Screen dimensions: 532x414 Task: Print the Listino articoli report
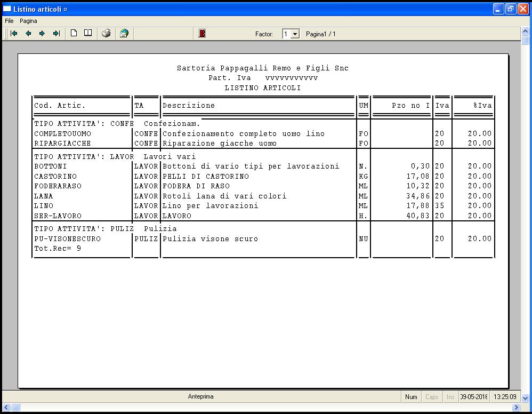[x=106, y=33]
